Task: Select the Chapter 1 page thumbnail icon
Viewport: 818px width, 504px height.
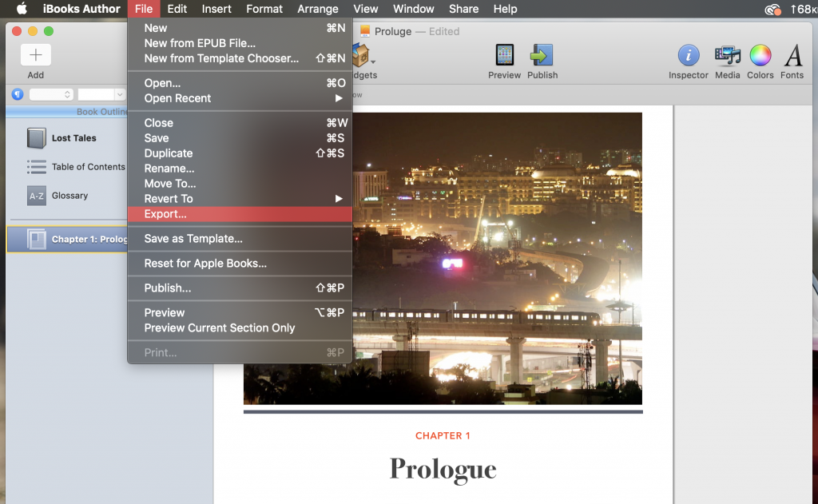Action: (37, 240)
